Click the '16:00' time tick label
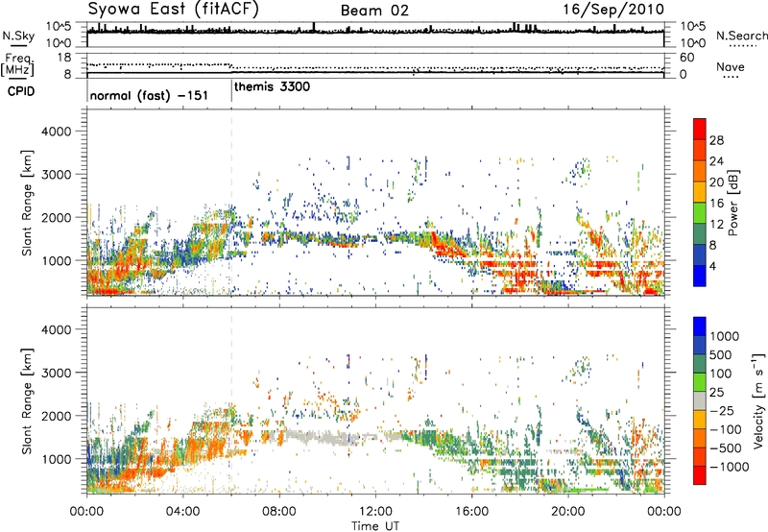Screen dimensions: 768x532 pyautogui.click(x=471, y=512)
